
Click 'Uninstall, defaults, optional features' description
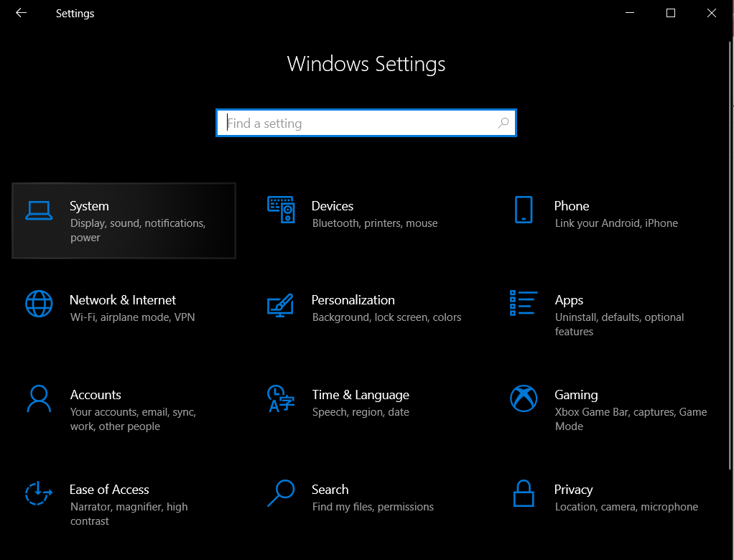tap(619, 325)
